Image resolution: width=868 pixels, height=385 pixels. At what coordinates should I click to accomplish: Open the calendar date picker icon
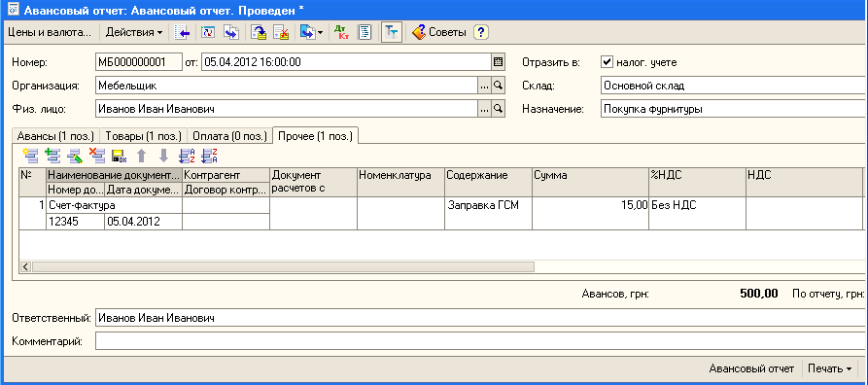(498, 62)
